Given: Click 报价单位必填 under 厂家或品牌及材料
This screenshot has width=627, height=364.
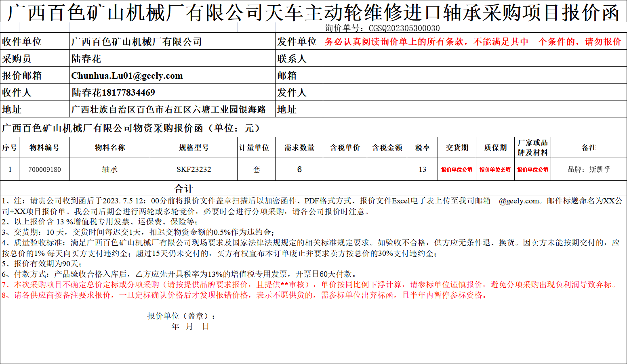Looking at the screenshot, I should pyautogui.click(x=533, y=169).
